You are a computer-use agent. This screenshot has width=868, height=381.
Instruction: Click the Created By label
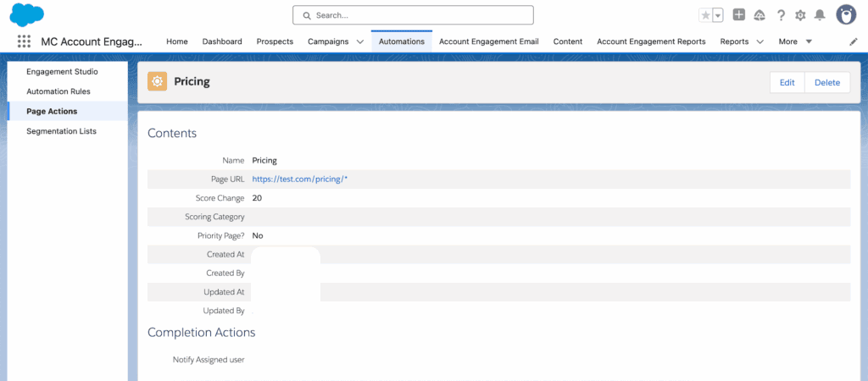[225, 273]
